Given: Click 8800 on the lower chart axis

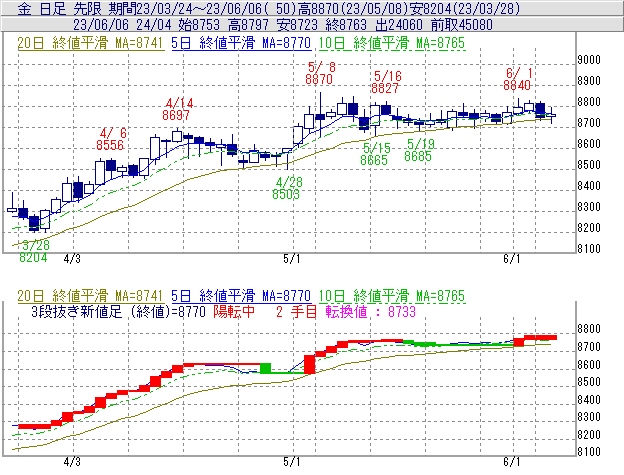Looking at the screenshot, I should [589, 329].
